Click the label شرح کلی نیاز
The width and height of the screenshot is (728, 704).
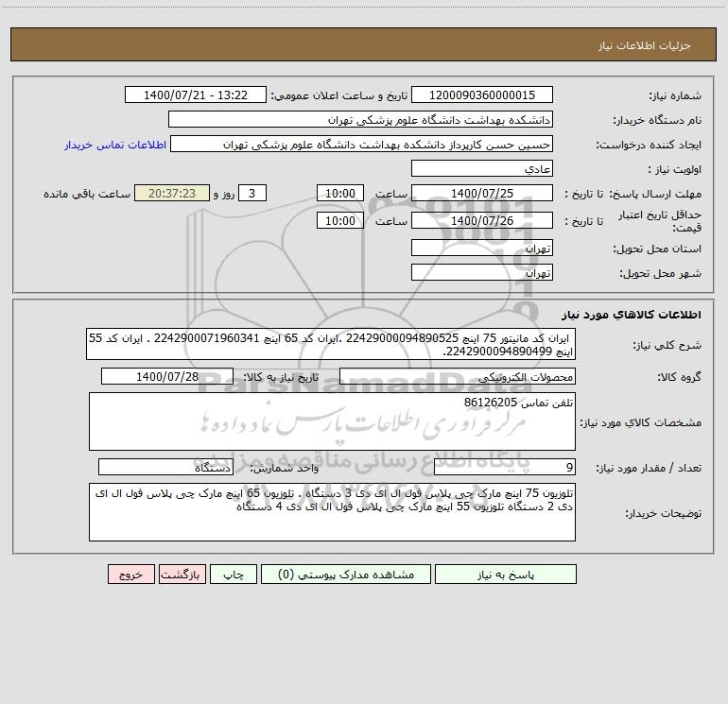pyautogui.click(x=667, y=345)
